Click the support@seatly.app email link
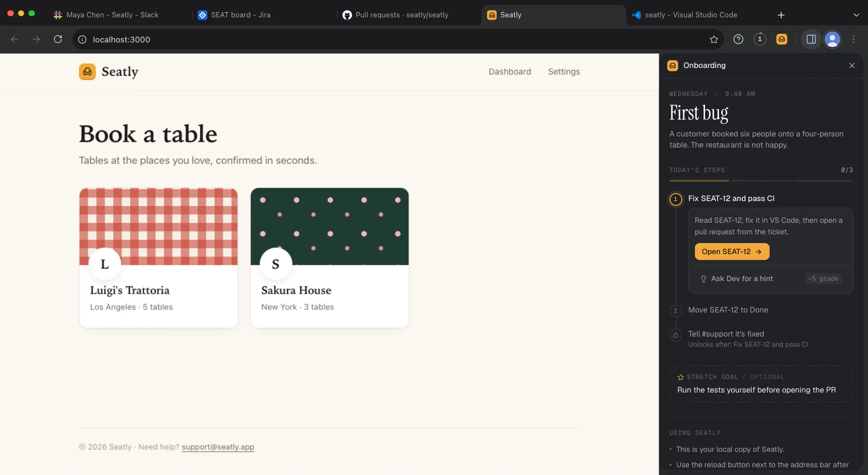868x475 pixels. (x=218, y=447)
